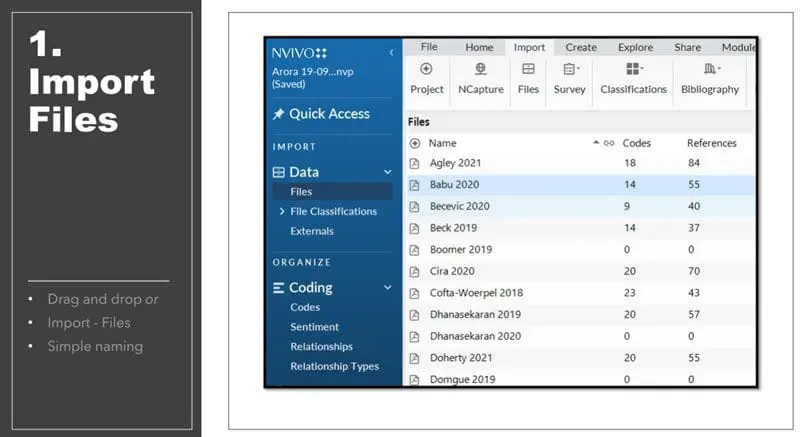Switch to the File tab
Screen dimensions: 800x437
(429, 47)
